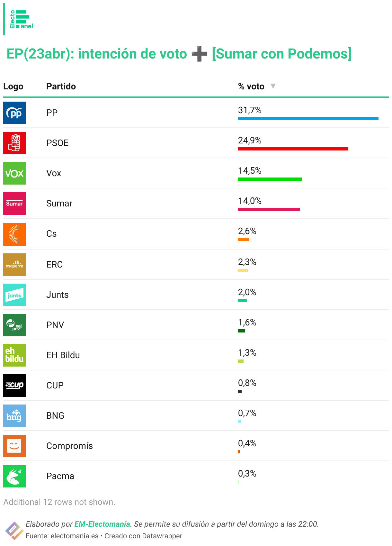
Task: Click the Logo column header
Action: 13,86
